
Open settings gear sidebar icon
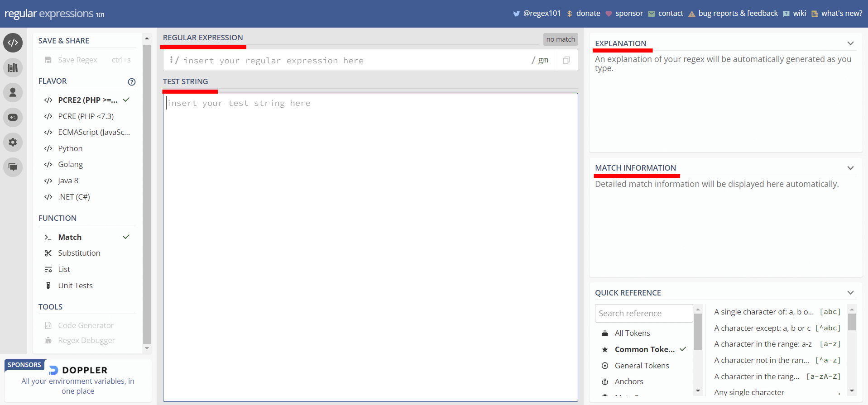(x=13, y=142)
